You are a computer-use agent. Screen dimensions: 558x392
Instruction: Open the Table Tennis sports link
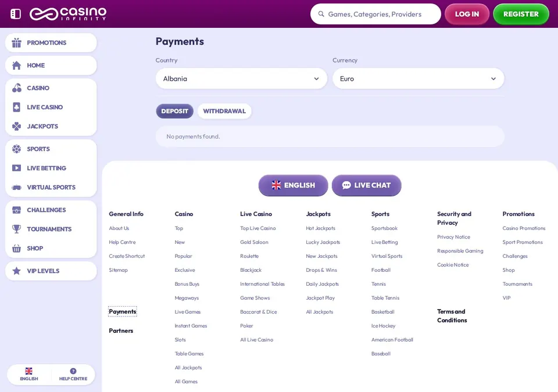coord(385,298)
